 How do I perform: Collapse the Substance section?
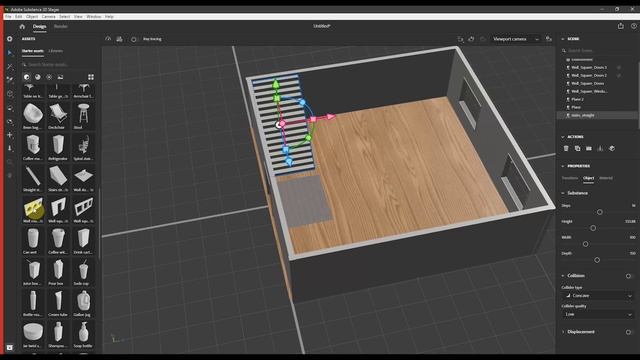(x=562, y=193)
